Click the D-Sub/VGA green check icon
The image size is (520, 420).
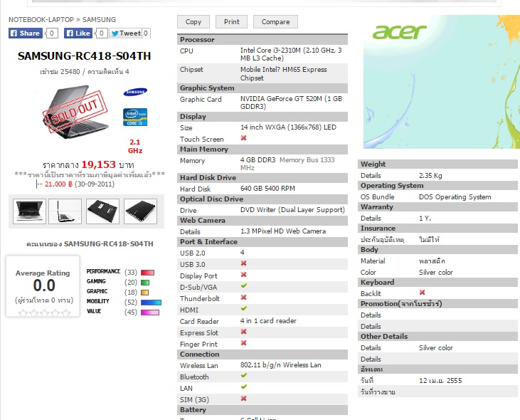coord(244,286)
